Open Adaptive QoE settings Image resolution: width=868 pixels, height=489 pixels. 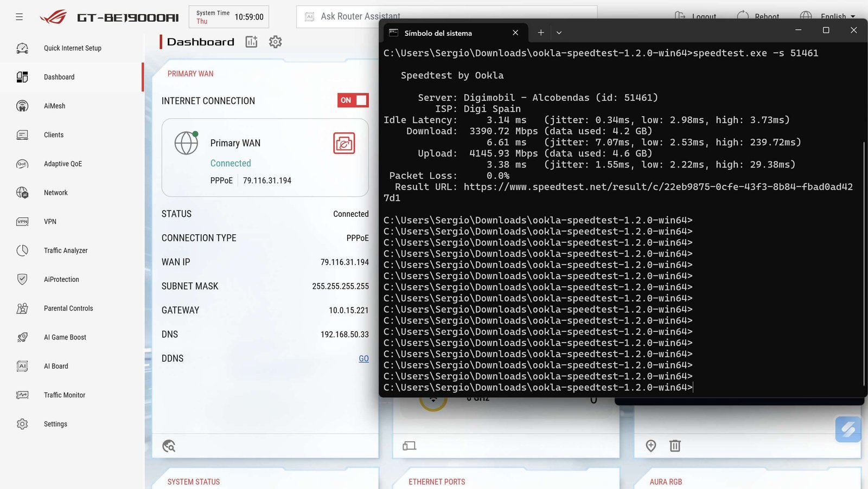(x=63, y=164)
